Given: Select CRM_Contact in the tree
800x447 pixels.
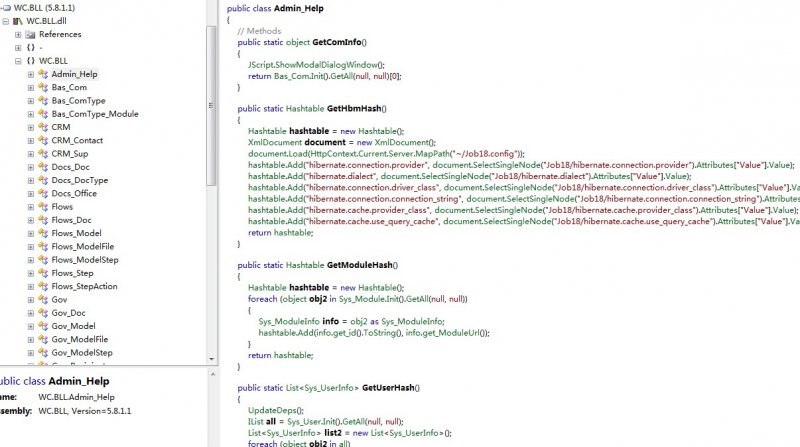Looking at the screenshot, I should (77, 140).
